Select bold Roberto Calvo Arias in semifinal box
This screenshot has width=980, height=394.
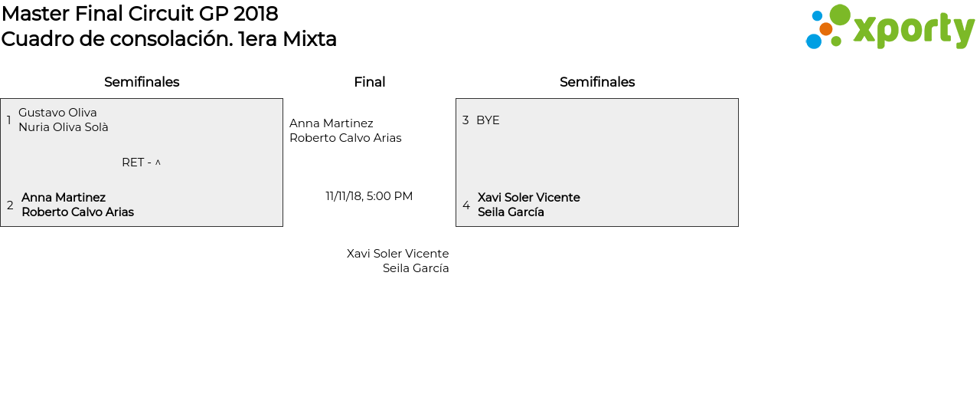(x=77, y=212)
